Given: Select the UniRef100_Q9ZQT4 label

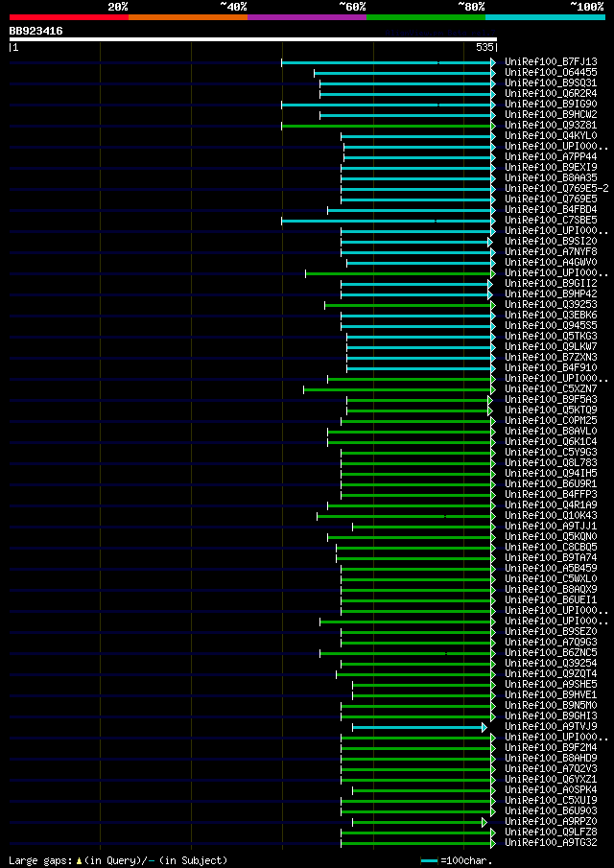Looking at the screenshot, I should (551, 673).
